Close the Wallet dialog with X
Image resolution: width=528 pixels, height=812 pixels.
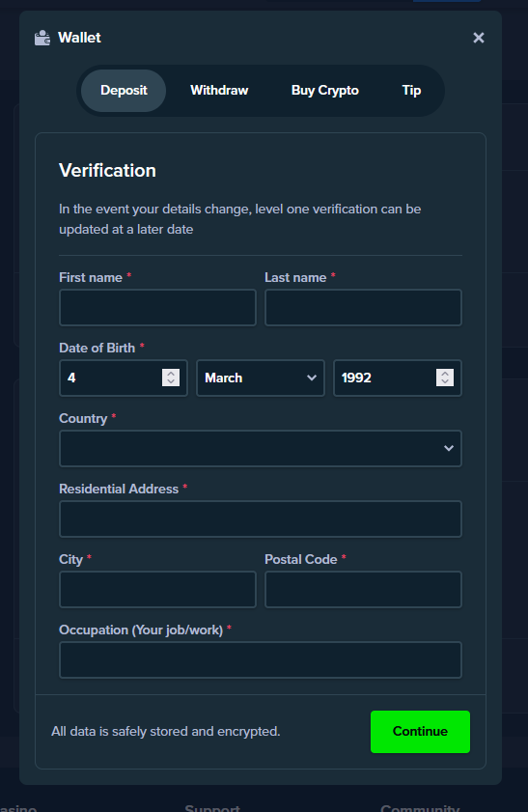[x=479, y=38]
